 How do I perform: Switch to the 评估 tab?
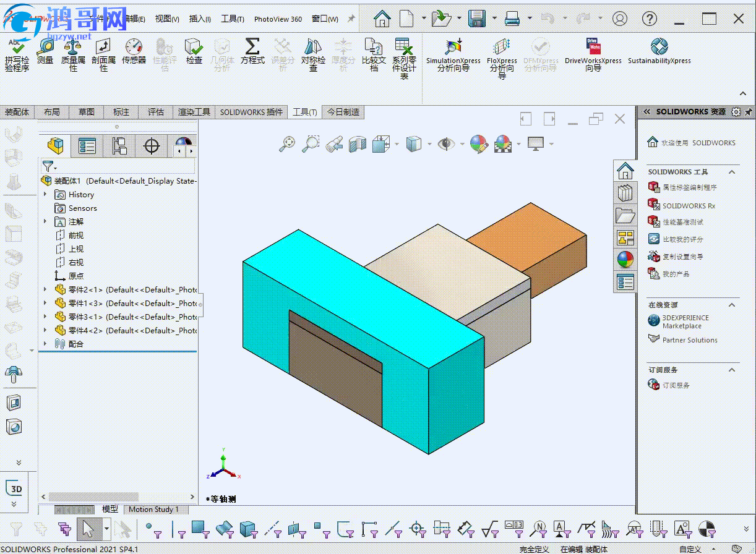tap(156, 112)
